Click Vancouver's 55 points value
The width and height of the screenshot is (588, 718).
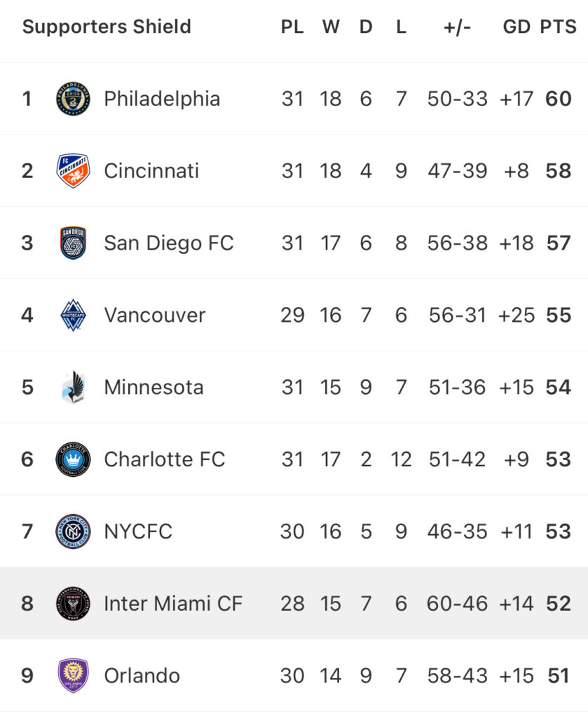pos(559,315)
